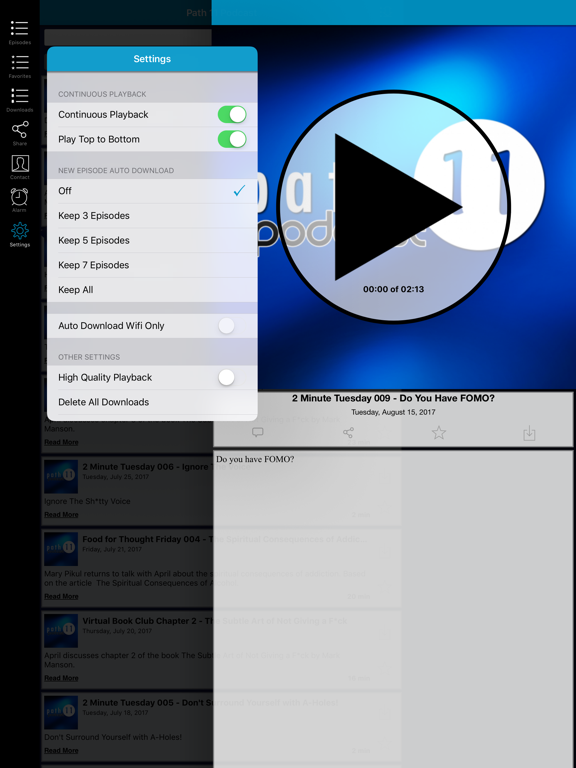Open the Episodes list in sidebar
Screen dimensions: 576x768
[x=20, y=32]
